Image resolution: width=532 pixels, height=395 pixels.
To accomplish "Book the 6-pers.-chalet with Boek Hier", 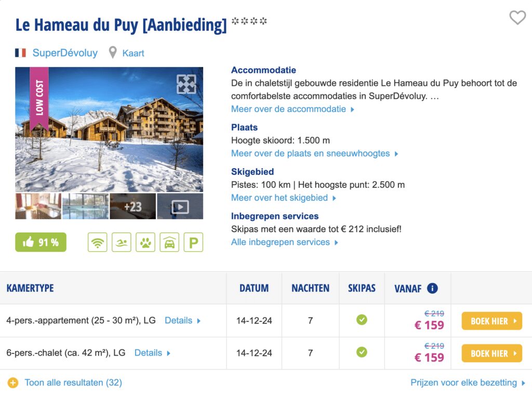I will click(x=491, y=353).
